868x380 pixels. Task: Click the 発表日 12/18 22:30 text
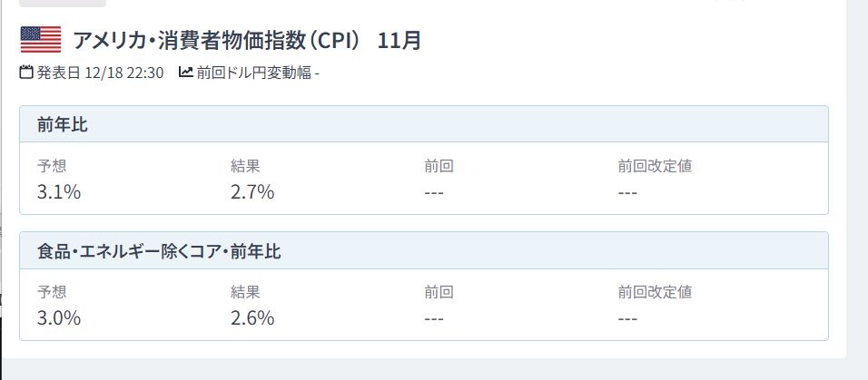point(100,73)
